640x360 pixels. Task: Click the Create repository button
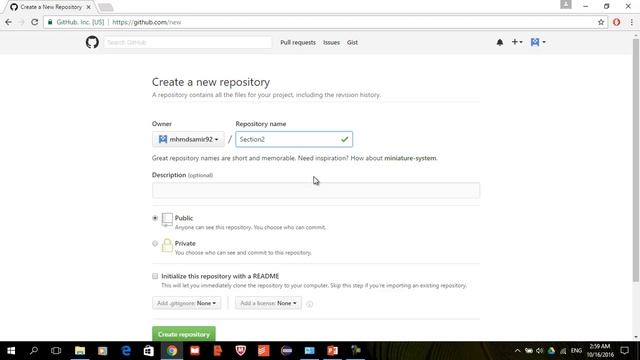pos(184,334)
